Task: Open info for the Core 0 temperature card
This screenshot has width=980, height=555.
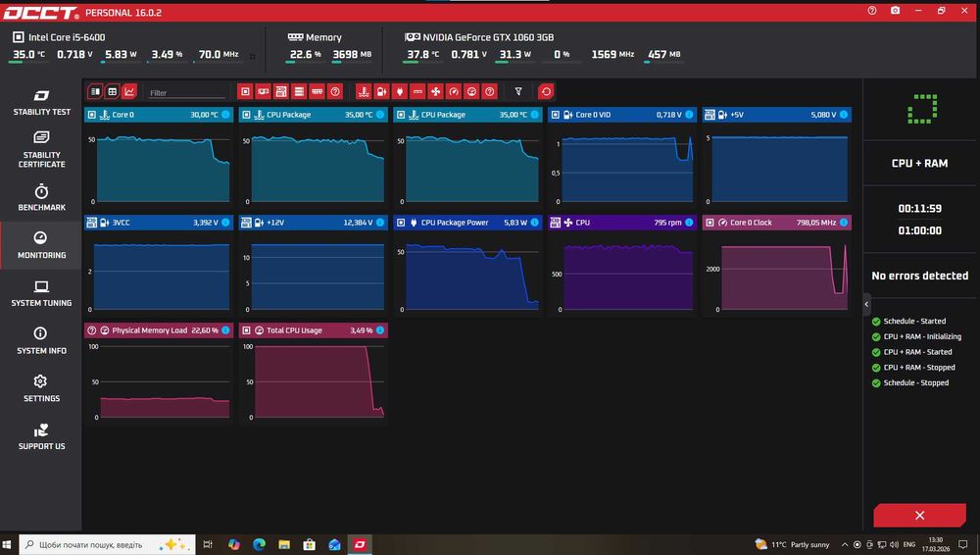Action: [225, 115]
